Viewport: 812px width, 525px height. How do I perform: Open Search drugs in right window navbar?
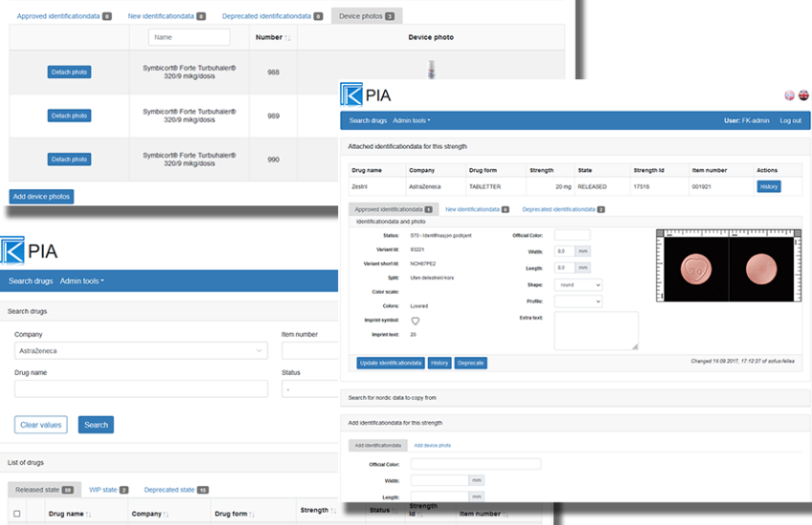coord(368,120)
